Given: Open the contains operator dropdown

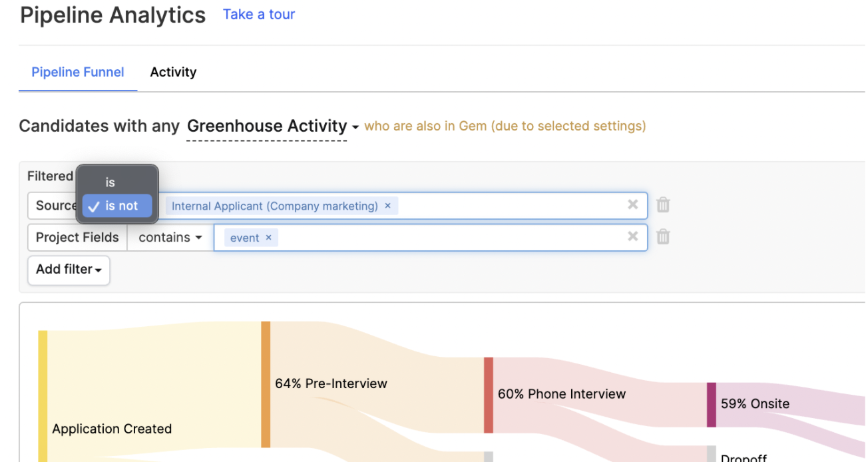Looking at the screenshot, I should (170, 238).
